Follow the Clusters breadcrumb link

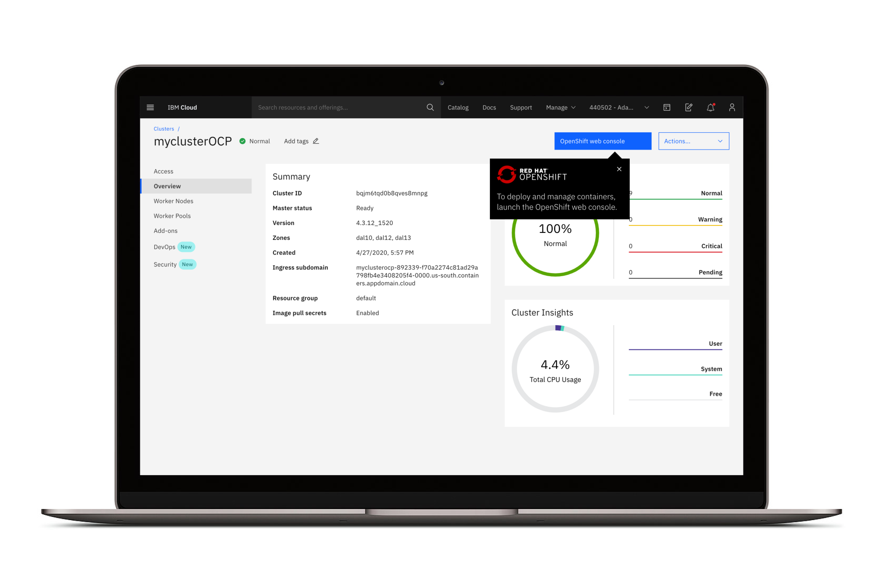(164, 129)
